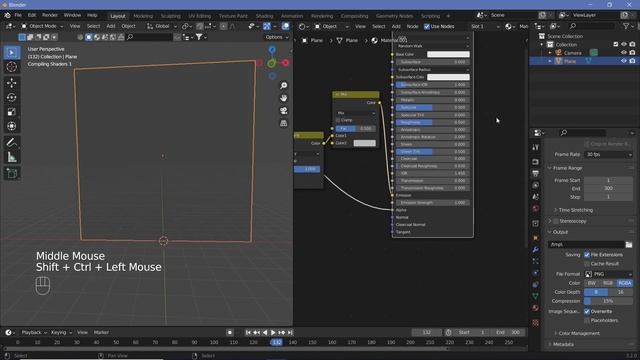Select the BW color mode button

tap(592, 283)
